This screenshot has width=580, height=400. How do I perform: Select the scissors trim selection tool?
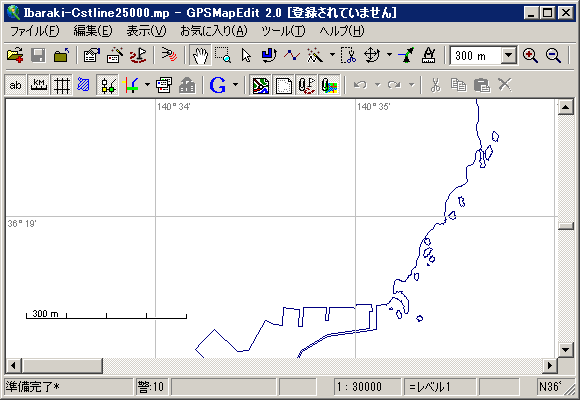[x=349, y=56]
